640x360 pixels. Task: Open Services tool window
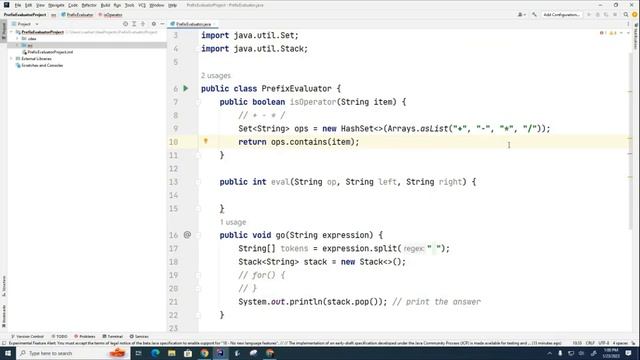[x=139, y=337]
